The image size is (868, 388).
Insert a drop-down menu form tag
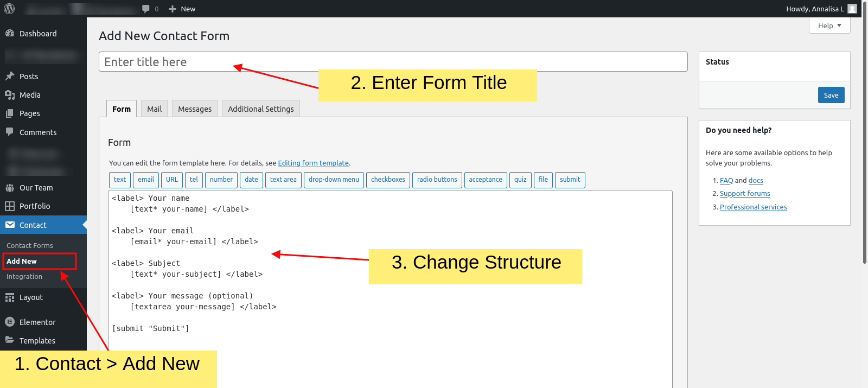[334, 180]
